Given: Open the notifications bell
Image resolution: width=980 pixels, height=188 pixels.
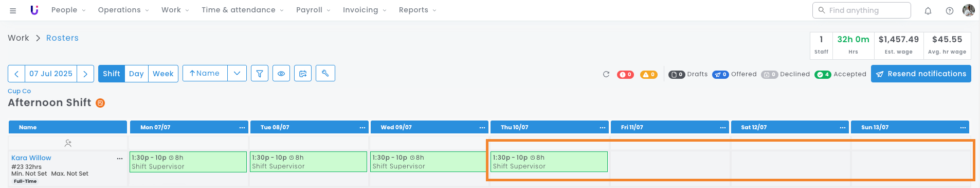Looking at the screenshot, I should point(928,10).
